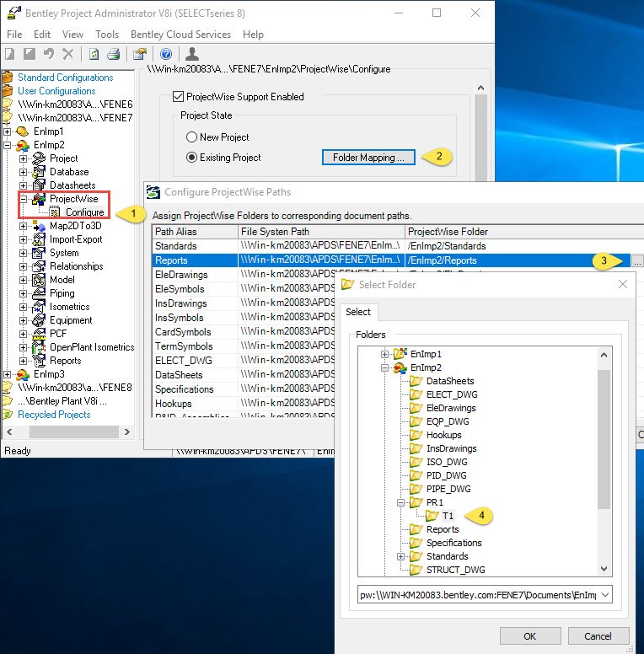The image size is (644, 654).
Task: Select the OpenPlant Isometrics node icon
Action: [x=39, y=347]
